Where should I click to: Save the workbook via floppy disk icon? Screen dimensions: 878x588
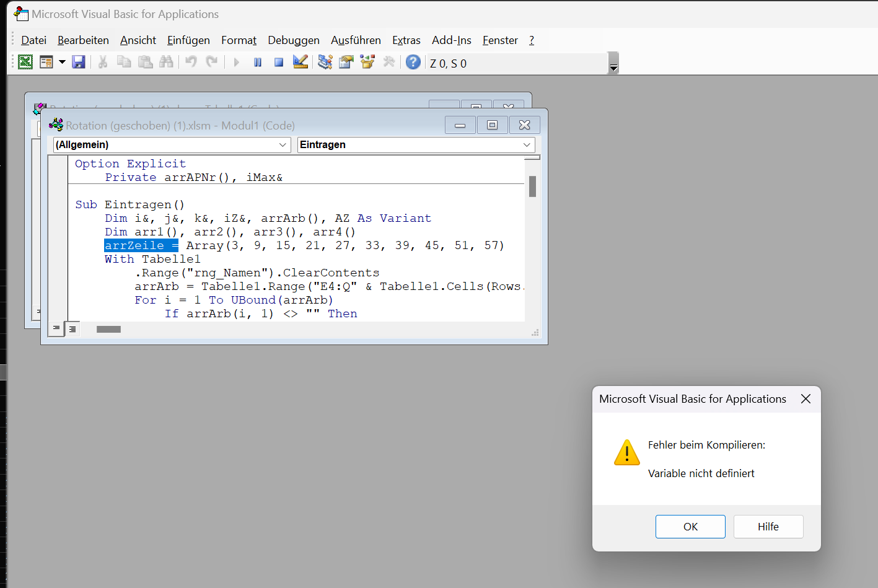79,62
